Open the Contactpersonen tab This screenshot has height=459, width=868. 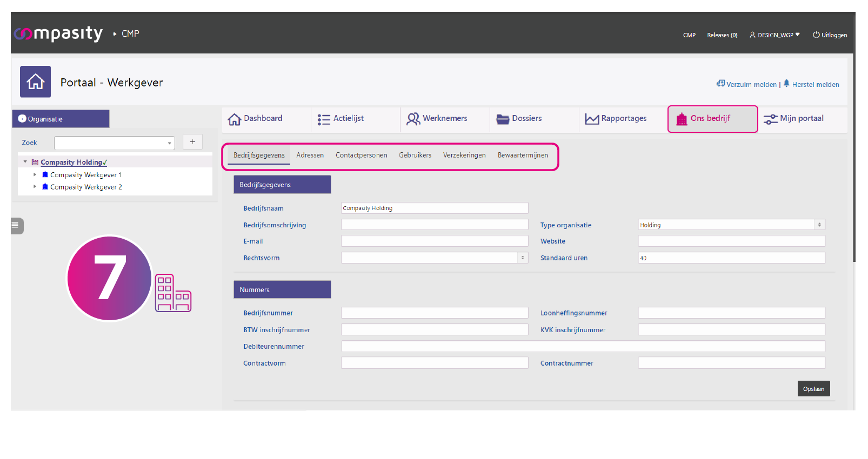(x=362, y=155)
